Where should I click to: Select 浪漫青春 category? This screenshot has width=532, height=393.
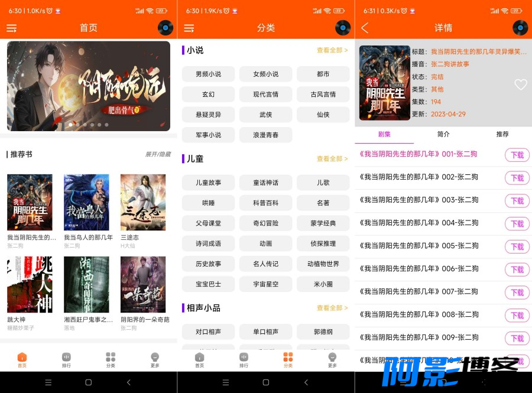coord(265,135)
